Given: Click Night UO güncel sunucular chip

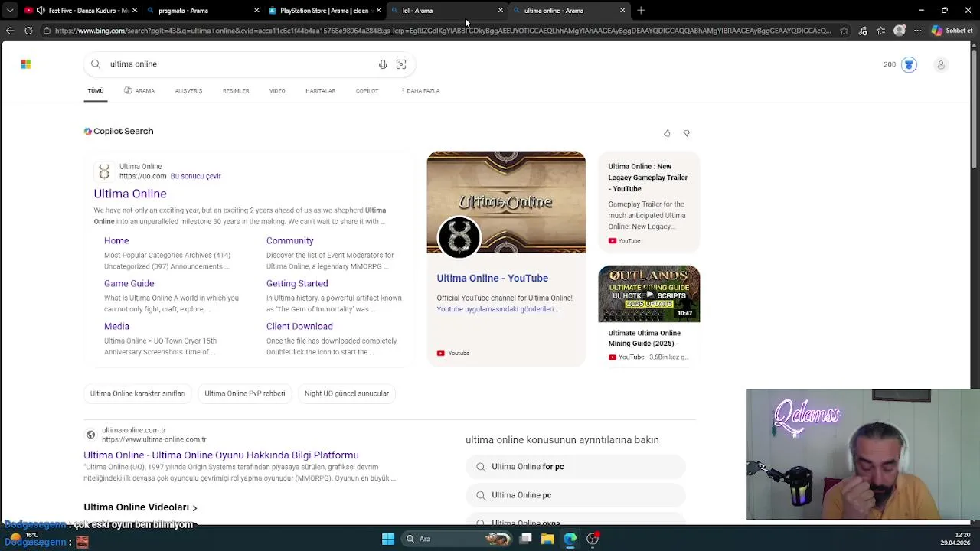Looking at the screenshot, I should tap(347, 393).
